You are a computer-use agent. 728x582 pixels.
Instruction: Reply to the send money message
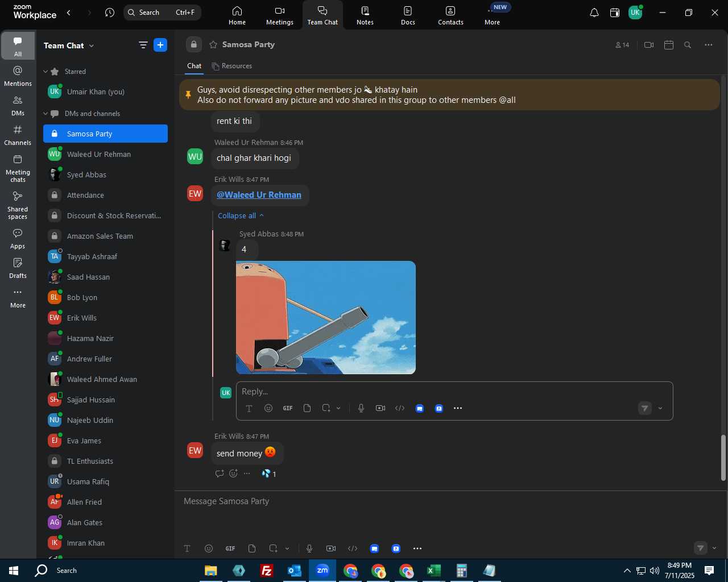coord(220,473)
